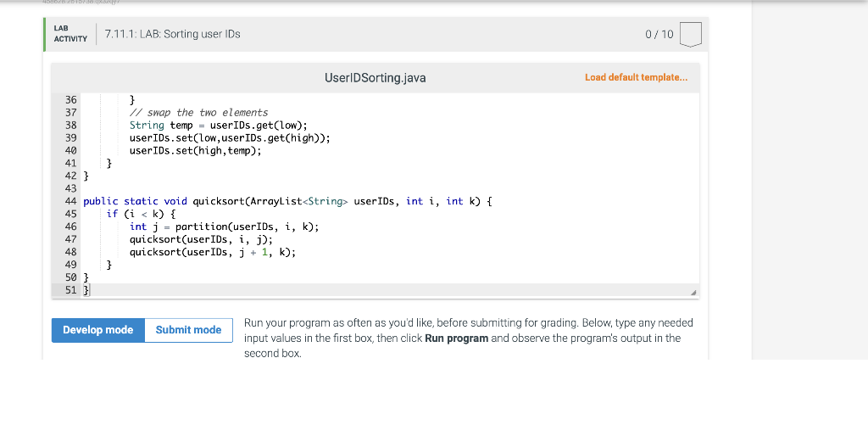
Task: Click the if (i < k) line
Action: [x=142, y=214]
